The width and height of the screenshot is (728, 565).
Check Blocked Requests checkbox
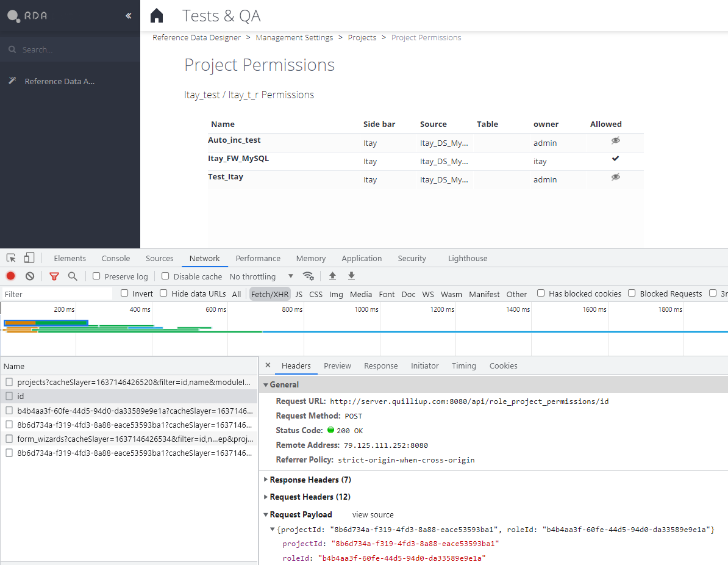[632, 293]
